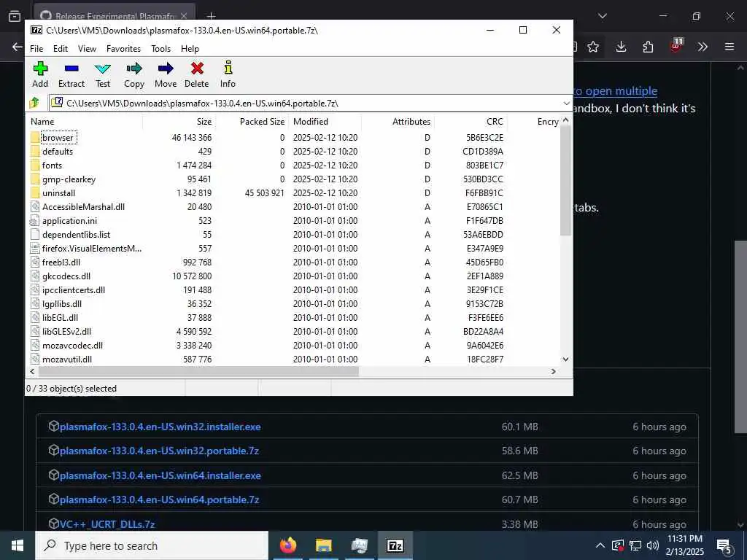Open the Firefox list all tabs dropdown

(x=602, y=16)
